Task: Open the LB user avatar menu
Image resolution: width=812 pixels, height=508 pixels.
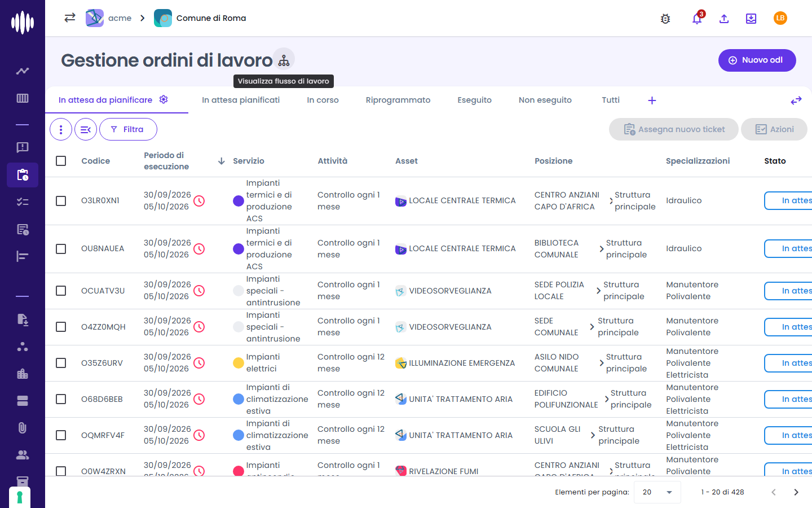Action: pos(780,18)
